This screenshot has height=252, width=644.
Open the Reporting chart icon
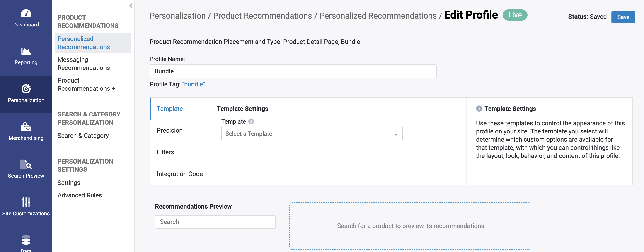pyautogui.click(x=26, y=51)
